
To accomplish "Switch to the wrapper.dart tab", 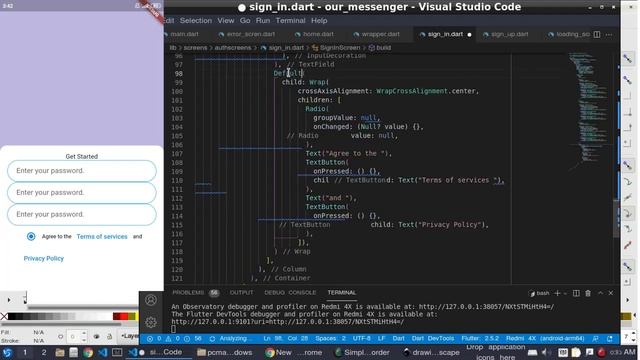I will [377, 34].
